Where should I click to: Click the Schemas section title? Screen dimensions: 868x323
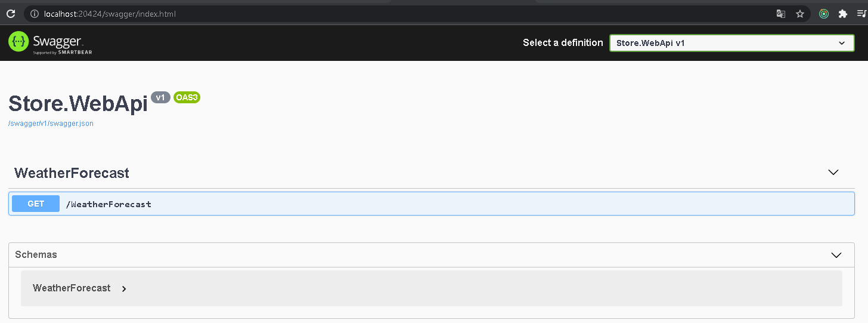click(x=36, y=254)
